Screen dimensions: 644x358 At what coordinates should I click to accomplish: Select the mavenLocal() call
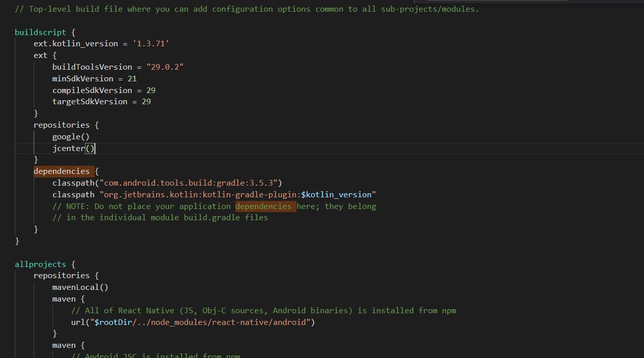[x=79, y=287]
